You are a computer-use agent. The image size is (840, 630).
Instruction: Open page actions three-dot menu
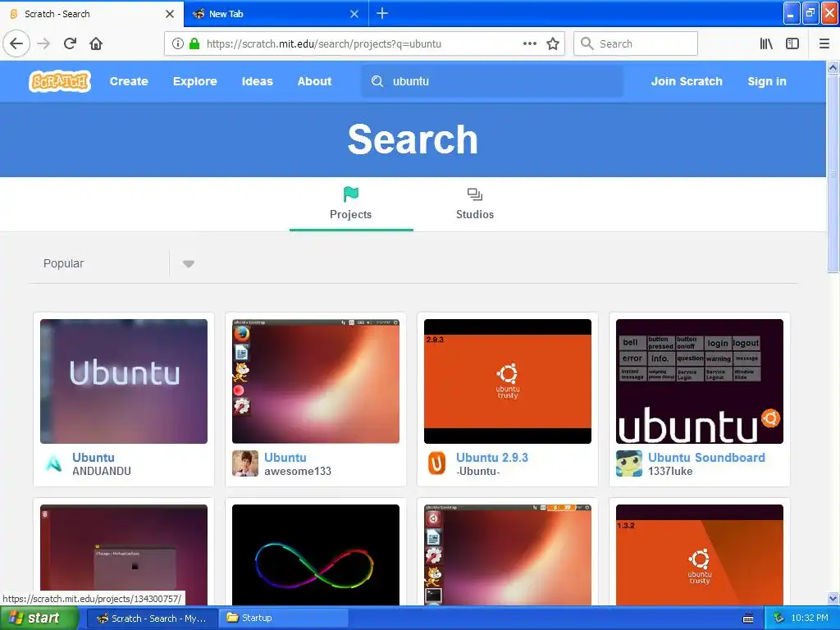530,43
